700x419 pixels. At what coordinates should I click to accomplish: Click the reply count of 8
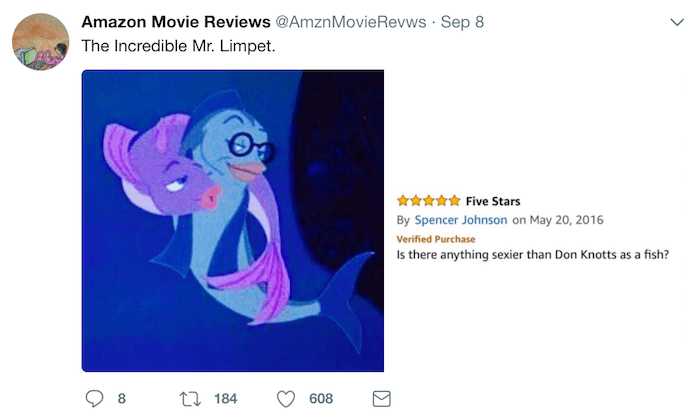click(x=122, y=398)
